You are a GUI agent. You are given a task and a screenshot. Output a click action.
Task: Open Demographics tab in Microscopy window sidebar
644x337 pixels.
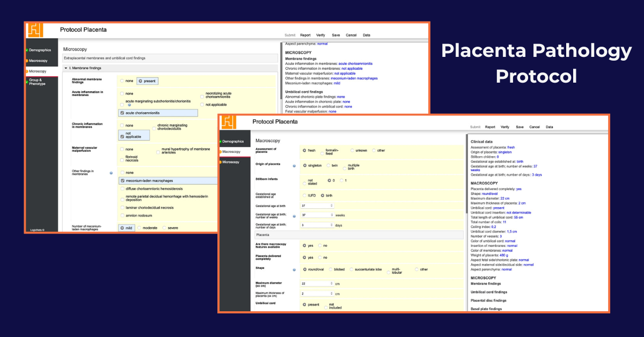(x=41, y=50)
